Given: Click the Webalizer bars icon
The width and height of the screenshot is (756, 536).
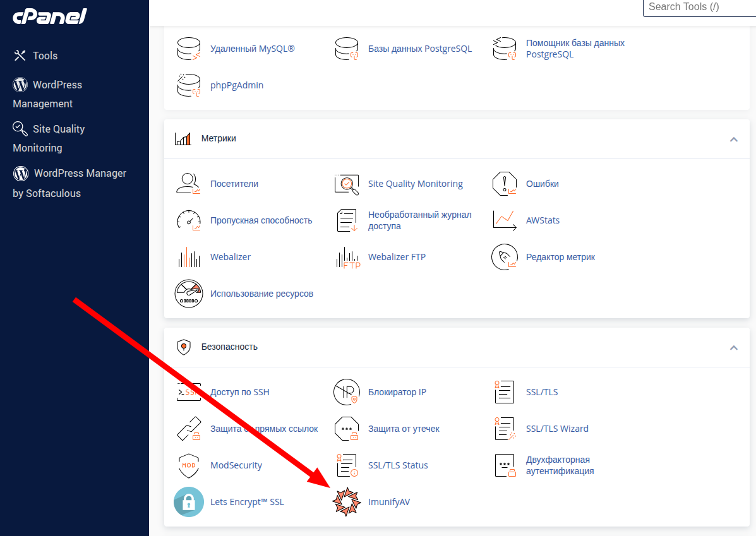Looking at the screenshot, I should point(188,257).
